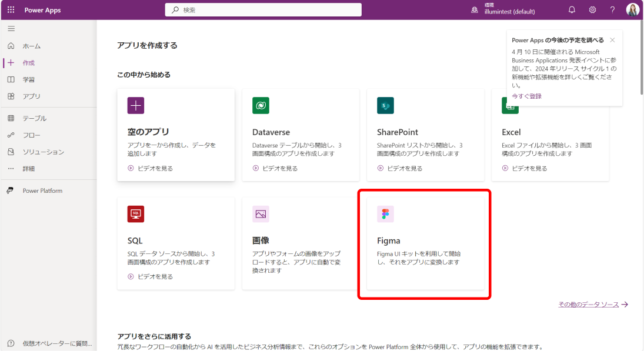Click the red SQL icon
Image resolution: width=644 pixels, height=351 pixels.
135,214
